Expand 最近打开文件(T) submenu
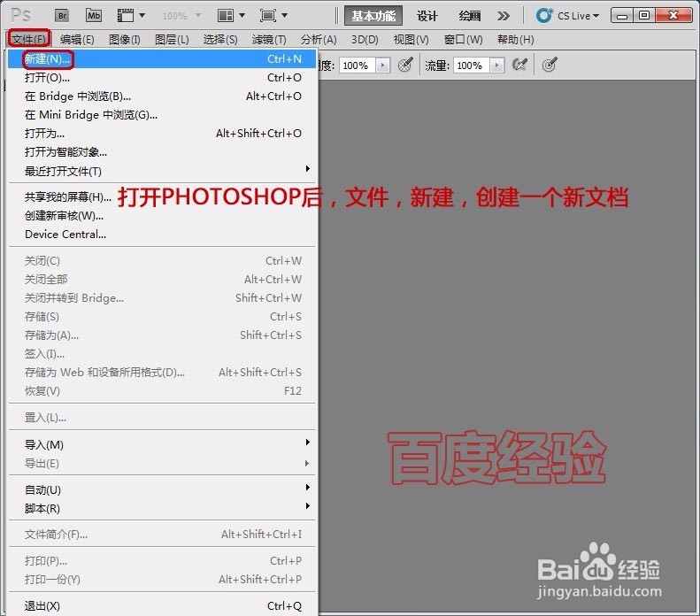Viewport: 700px width, 616px height. [x=163, y=171]
